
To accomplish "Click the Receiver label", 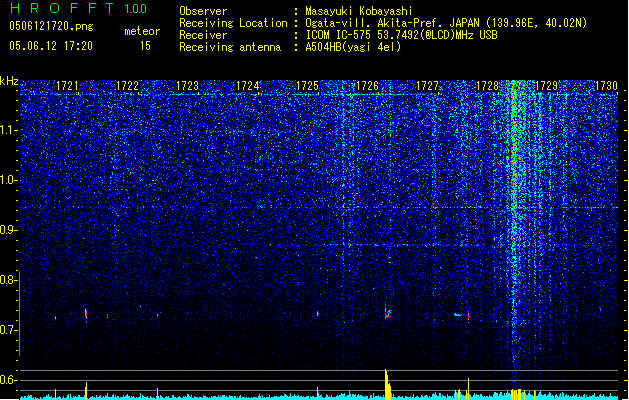I will click(x=203, y=35).
